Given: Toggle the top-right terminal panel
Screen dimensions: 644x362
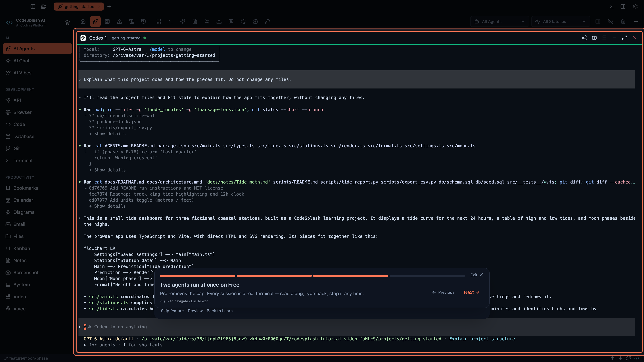Looking at the screenshot, I should tap(612, 7).
